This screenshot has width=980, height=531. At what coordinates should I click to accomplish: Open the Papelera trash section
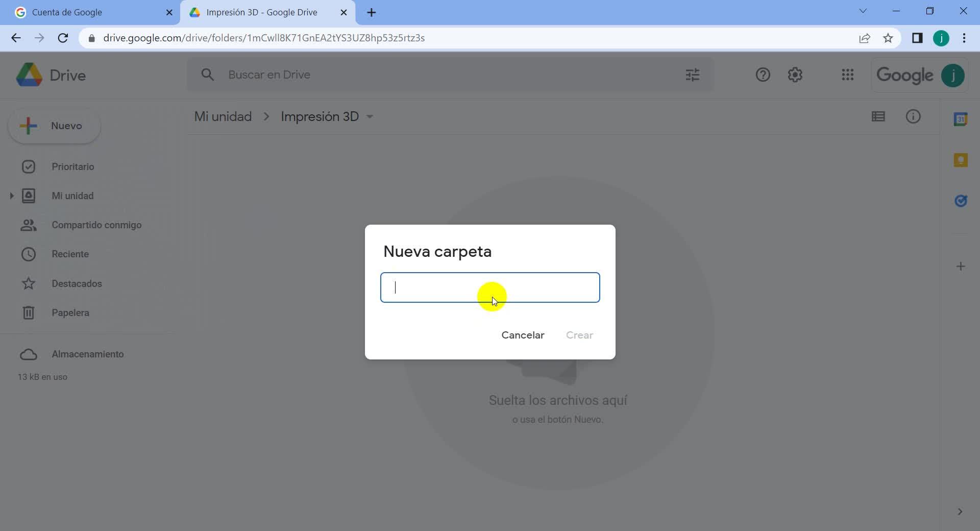pos(70,313)
